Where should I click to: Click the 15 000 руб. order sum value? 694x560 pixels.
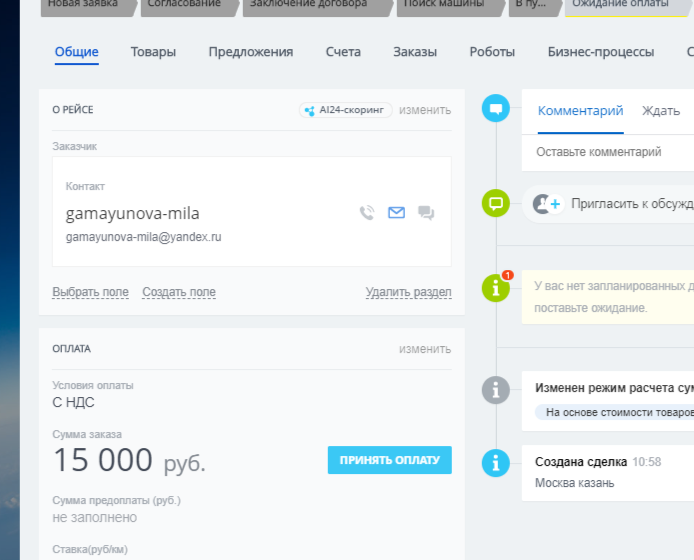click(x=129, y=460)
